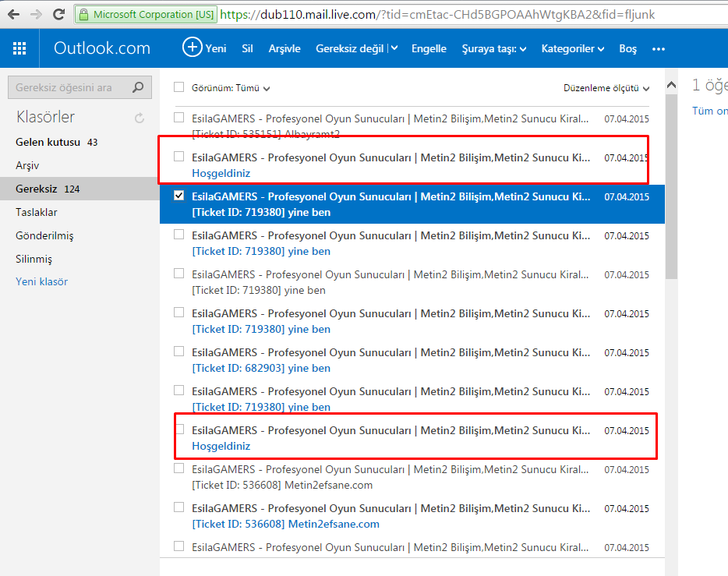The width and height of the screenshot is (728, 576).
Task: Uncheck the selected Ticket ID 719380 message
Action: (x=178, y=196)
